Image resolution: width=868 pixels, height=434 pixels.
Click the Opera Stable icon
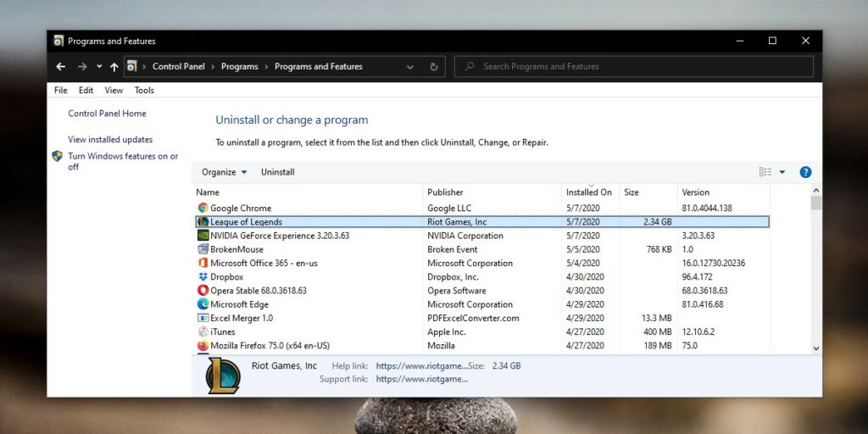[x=203, y=291]
